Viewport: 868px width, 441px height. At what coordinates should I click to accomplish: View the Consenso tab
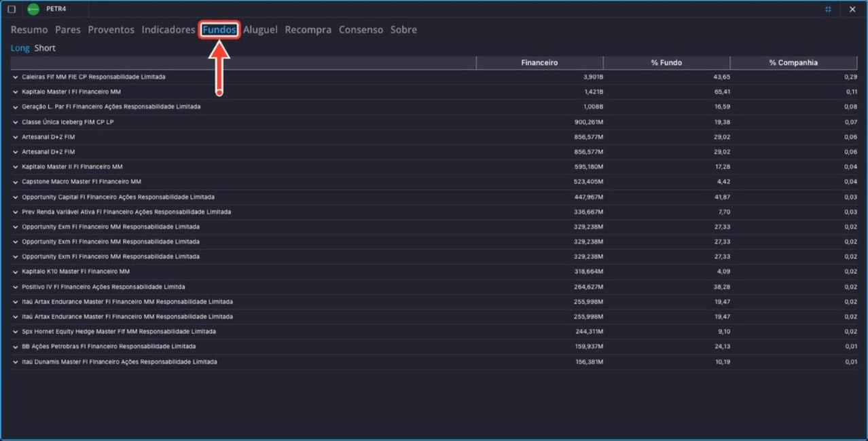[x=361, y=30]
